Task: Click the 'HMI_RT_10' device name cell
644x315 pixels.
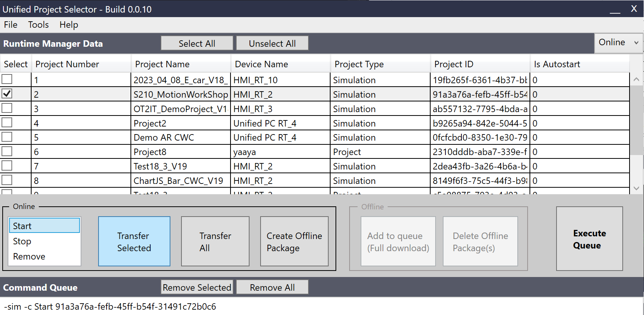Action: [281, 80]
